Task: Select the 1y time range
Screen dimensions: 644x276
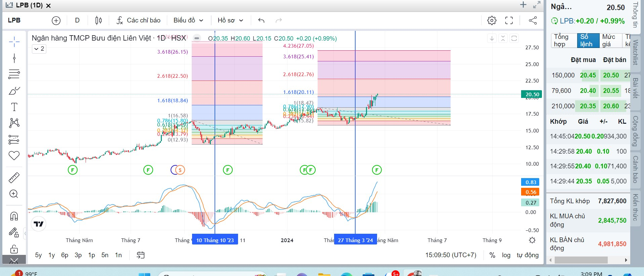Action: [52, 255]
